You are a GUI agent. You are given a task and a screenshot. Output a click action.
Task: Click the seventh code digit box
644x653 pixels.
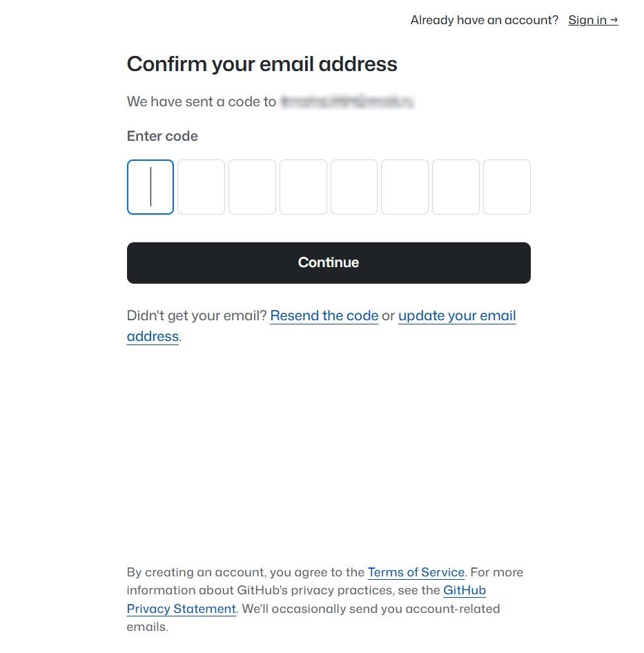click(456, 187)
